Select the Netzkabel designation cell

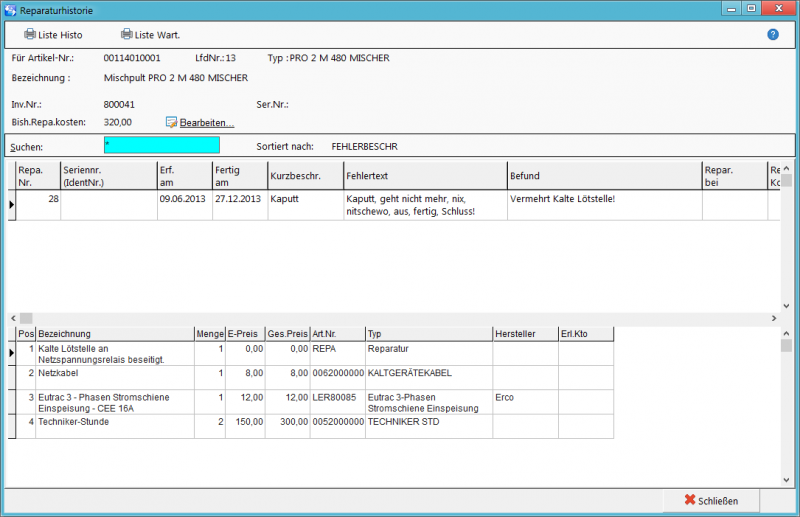coord(115,378)
